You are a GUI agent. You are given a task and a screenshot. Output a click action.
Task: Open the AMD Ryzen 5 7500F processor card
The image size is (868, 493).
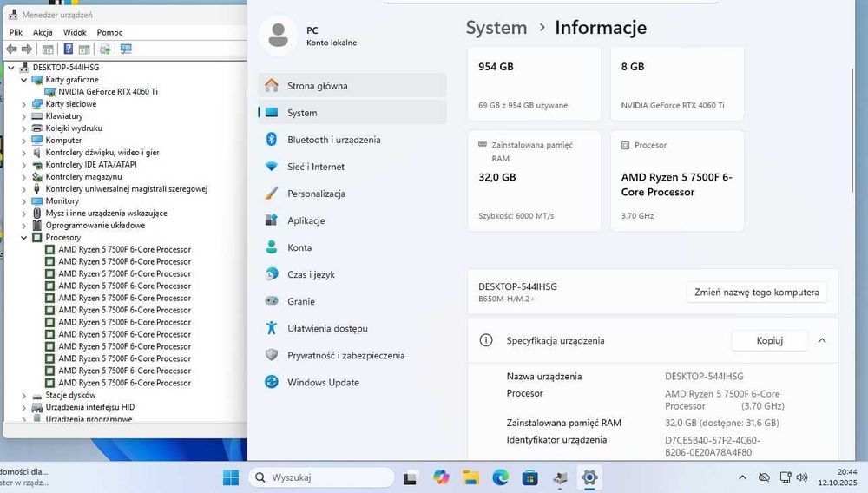pyautogui.click(x=677, y=181)
